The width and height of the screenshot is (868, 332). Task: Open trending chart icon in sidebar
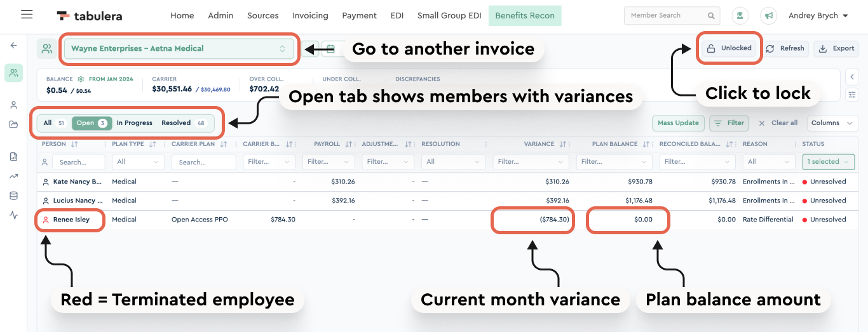tap(13, 176)
